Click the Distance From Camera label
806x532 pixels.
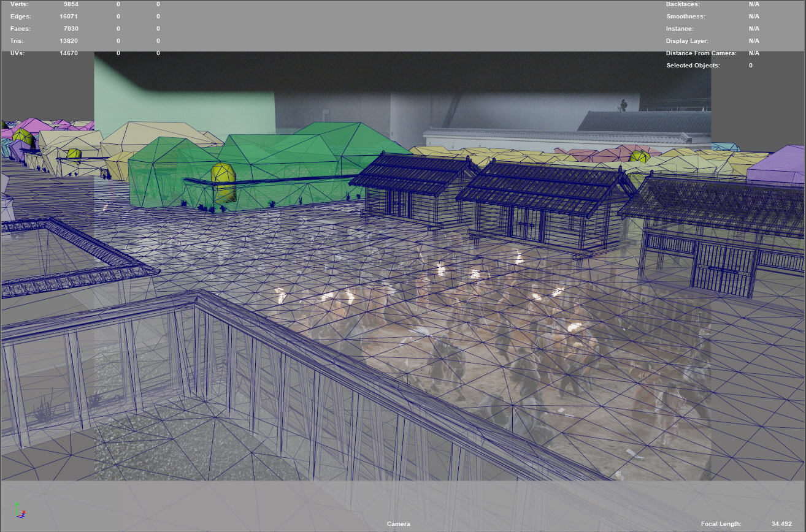click(701, 53)
